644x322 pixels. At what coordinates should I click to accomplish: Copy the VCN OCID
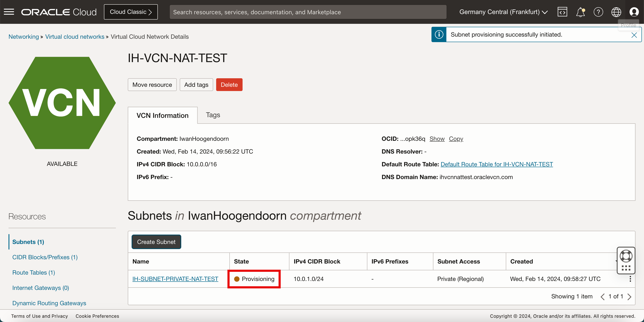point(456,138)
